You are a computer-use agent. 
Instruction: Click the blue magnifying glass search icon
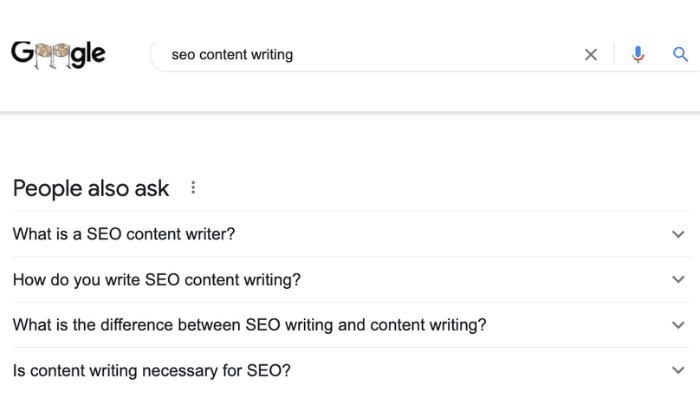click(x=681, y=55)
